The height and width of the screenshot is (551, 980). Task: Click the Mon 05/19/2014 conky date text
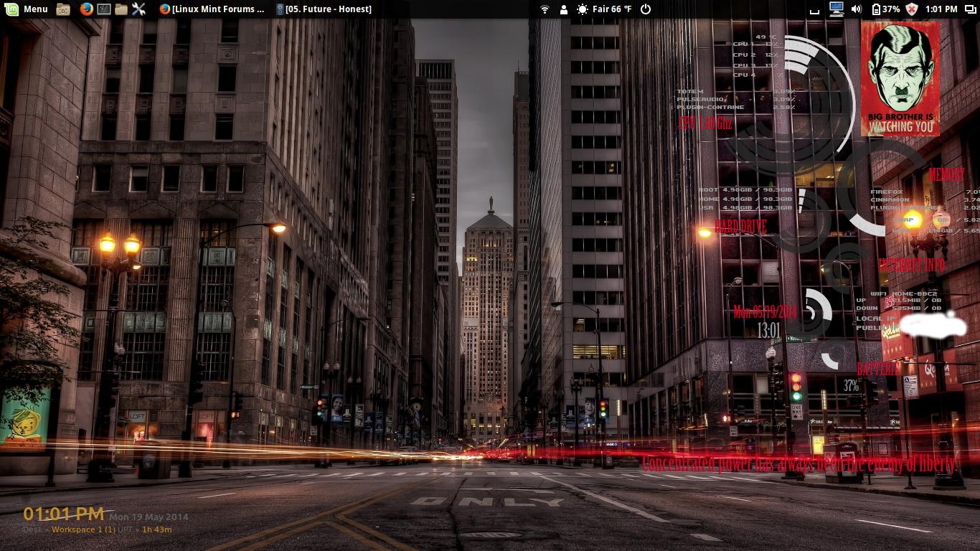(x=765, y=312)
